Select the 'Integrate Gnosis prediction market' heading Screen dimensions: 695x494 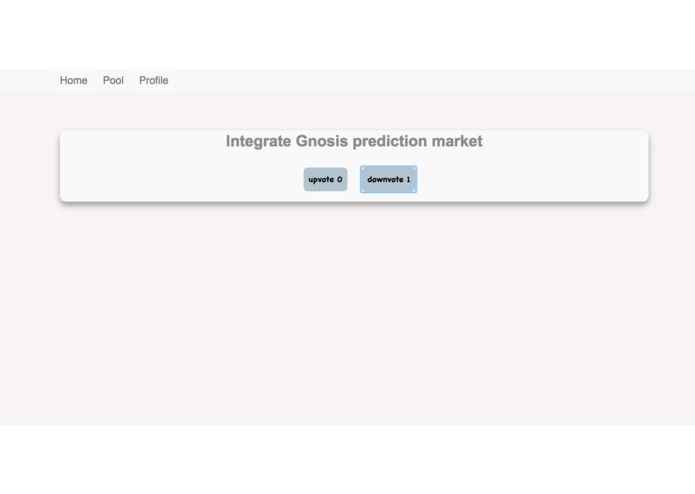354,141
